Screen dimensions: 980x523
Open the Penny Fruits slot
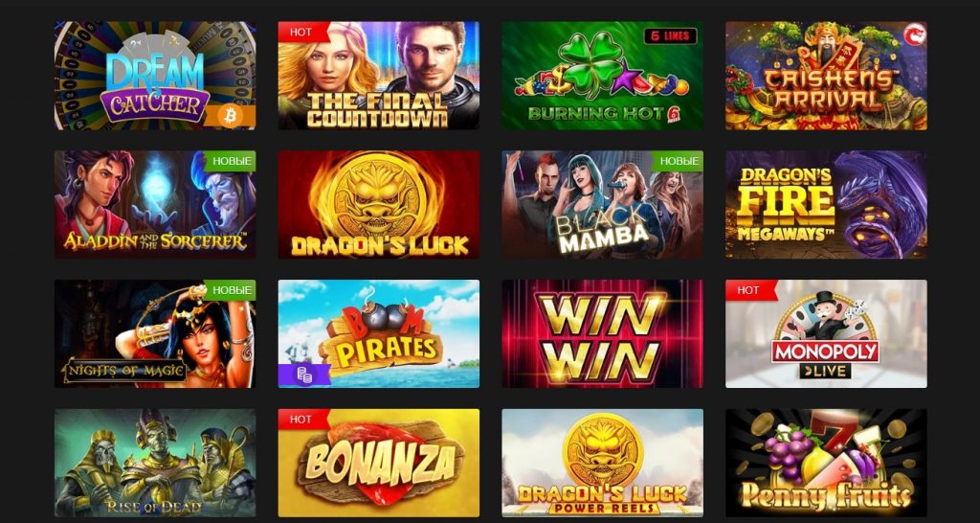coord(826,463)
